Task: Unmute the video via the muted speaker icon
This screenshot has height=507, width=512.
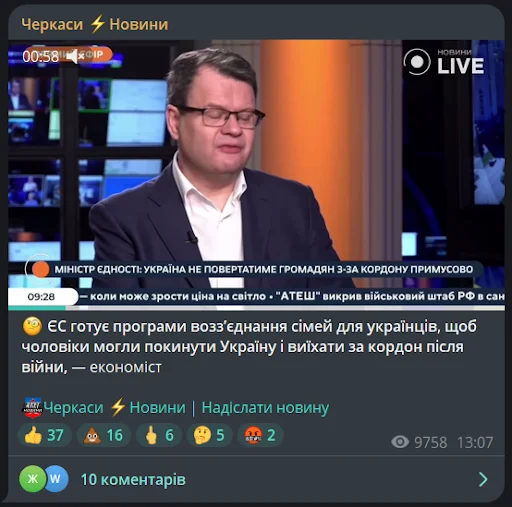Action: 75,56
